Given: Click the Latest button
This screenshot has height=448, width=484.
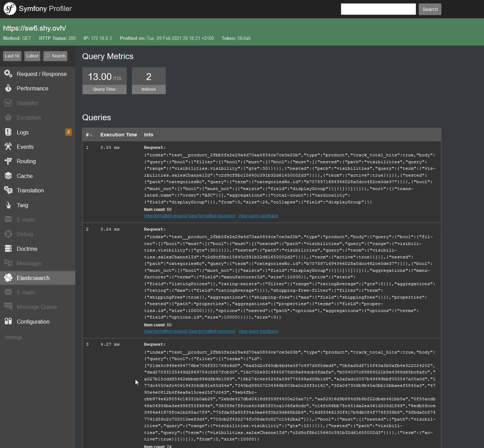Looking at the screenshot, I should coord(32,56).
